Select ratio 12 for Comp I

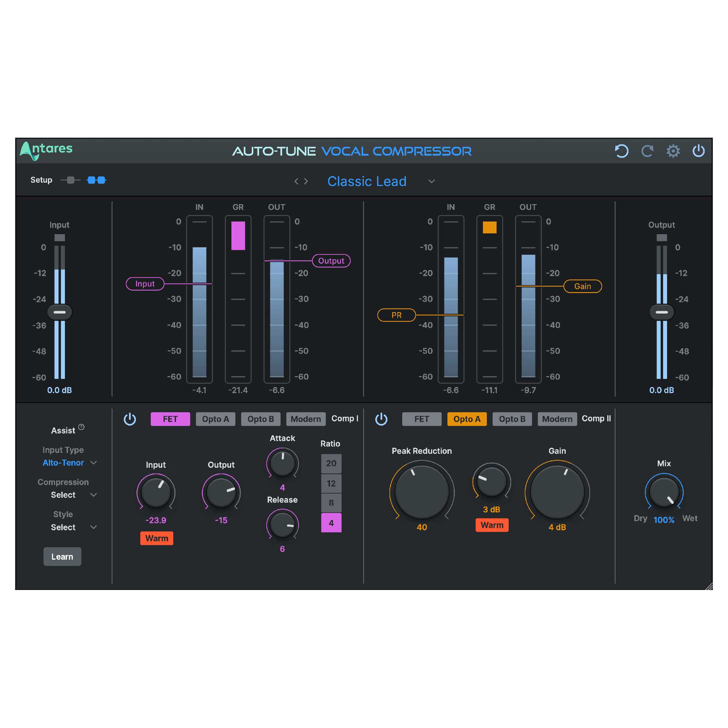(331, 484)
